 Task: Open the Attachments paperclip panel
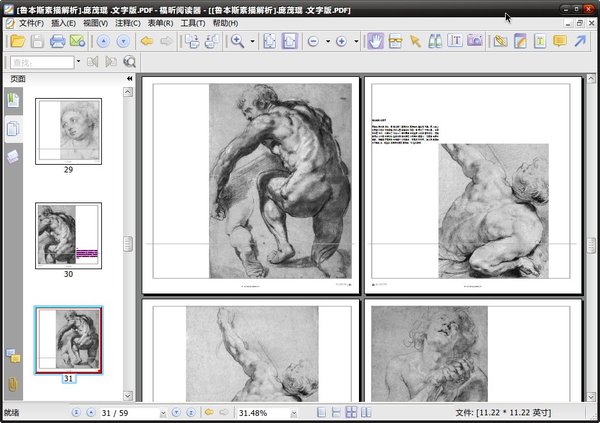[x=13, y=384]
